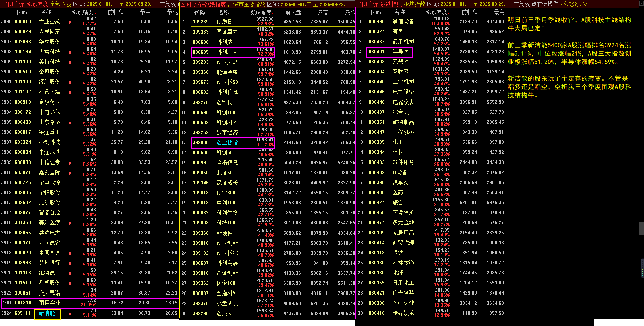Image resolution: width=644 pixels, height=326 pixels.
Task: Click the vertical scrollbar thumb at right edge
Action: (641, 228)
